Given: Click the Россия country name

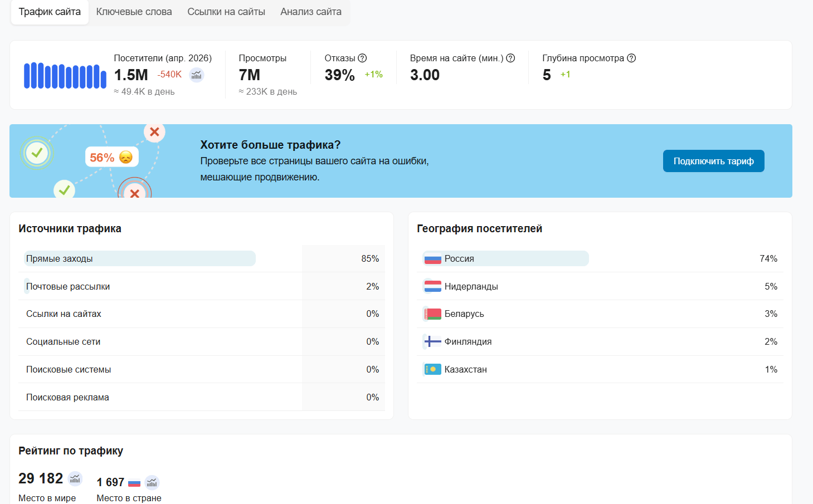Looking at the screenshot, I should click(459, 259).
